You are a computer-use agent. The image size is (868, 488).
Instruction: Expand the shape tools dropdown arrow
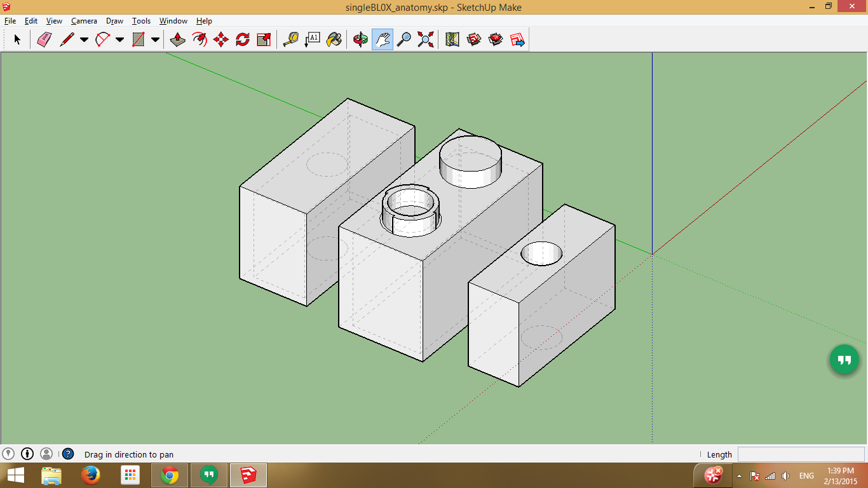pos(155,39)
